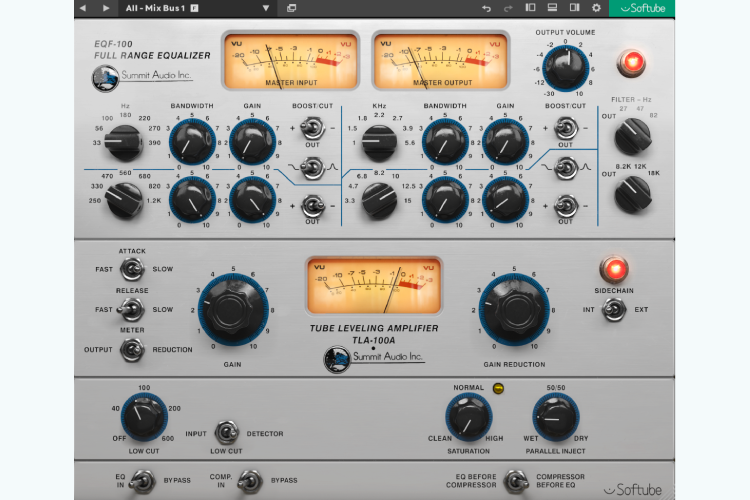Flip the EQ In/Bypass switch
750x500 pixels.
(143, 480)
